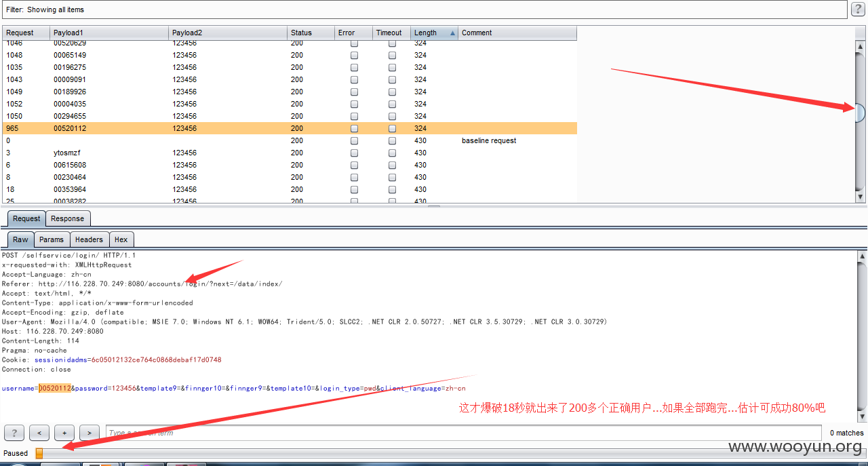Click the question mark button beside search

coord(14,433)
